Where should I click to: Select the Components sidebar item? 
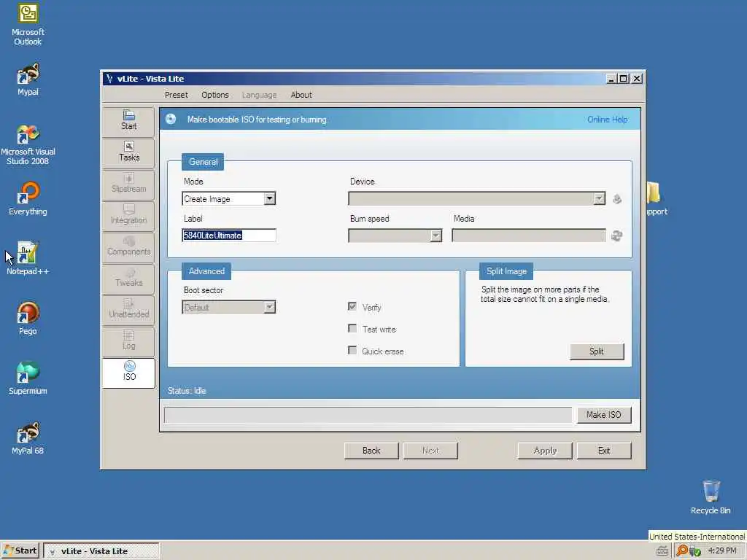(x=128, y=246)
